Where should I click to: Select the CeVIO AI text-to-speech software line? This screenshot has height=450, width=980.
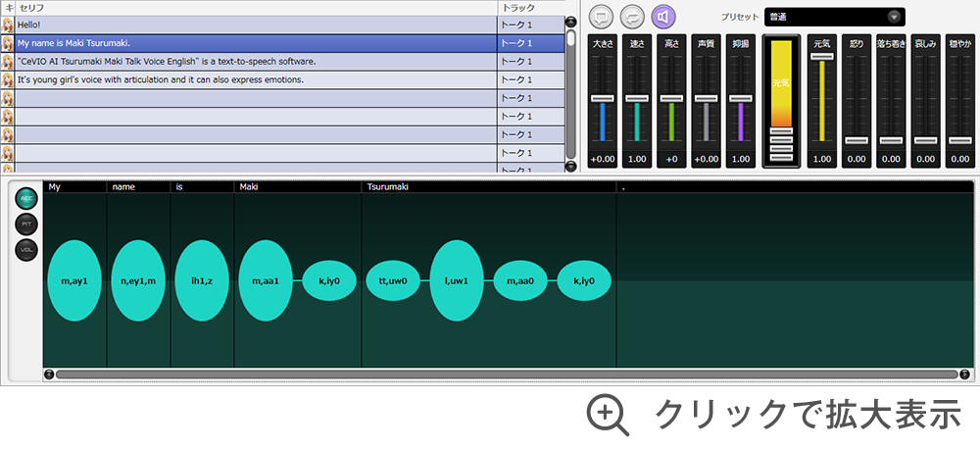click(x=256, y=61)
